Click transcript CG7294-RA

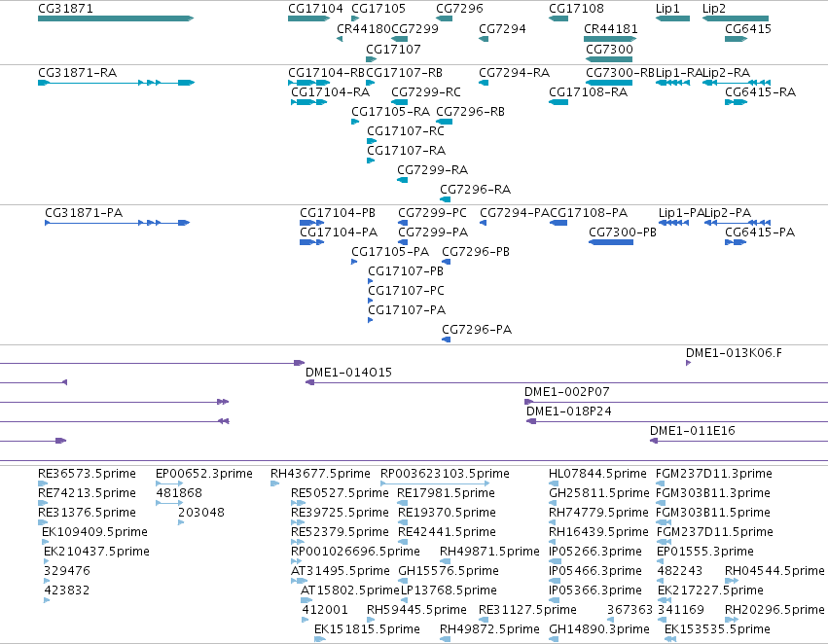tap(484, 83)
